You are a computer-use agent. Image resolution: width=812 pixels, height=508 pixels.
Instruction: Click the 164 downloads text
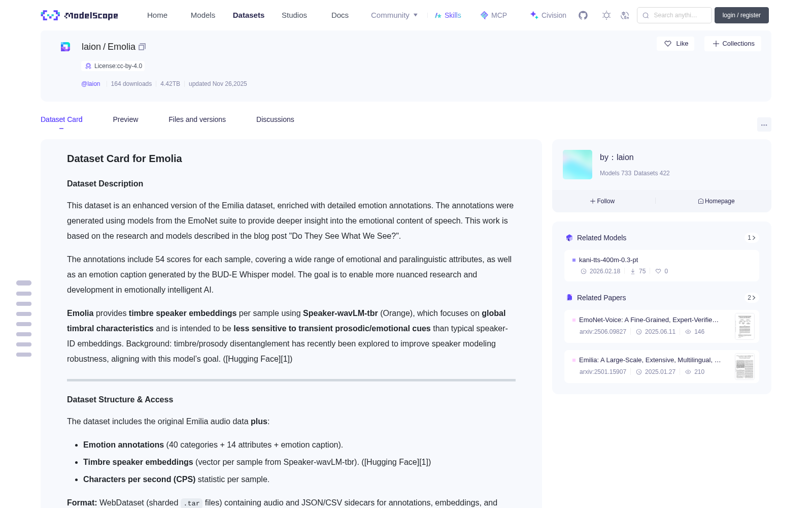(x=131, y=84)
